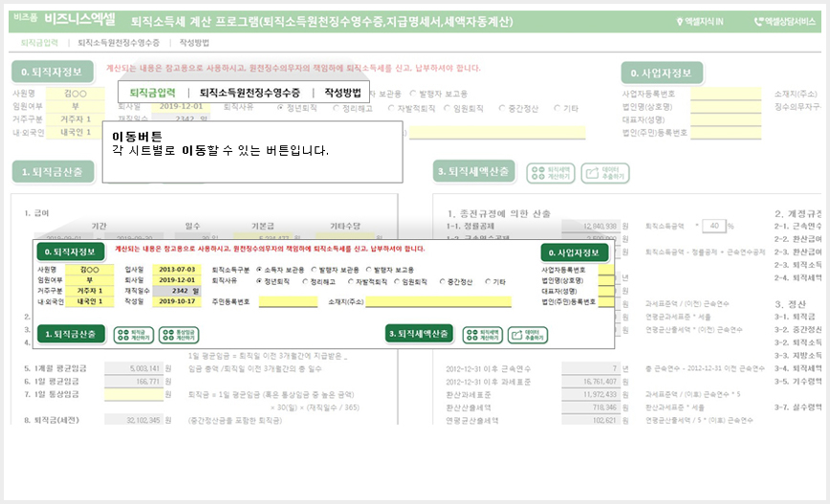Click 연평균산출세액 value 102,621
The image size is (830, 504).
591,421
